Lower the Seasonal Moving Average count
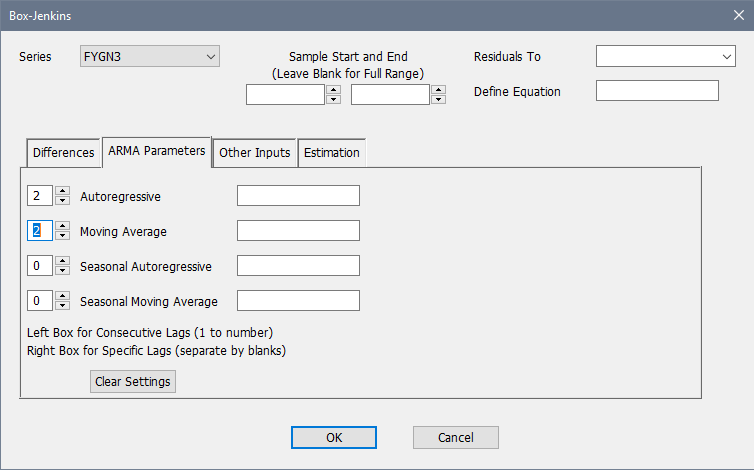Viewport: 754px width, 470px height. coord(62,306)
